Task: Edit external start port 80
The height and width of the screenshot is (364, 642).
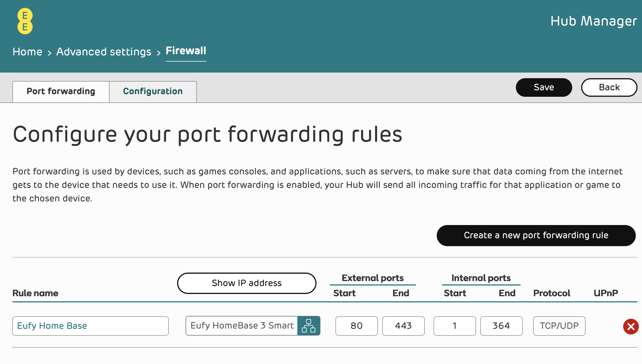Action: [x=356, y=326]
